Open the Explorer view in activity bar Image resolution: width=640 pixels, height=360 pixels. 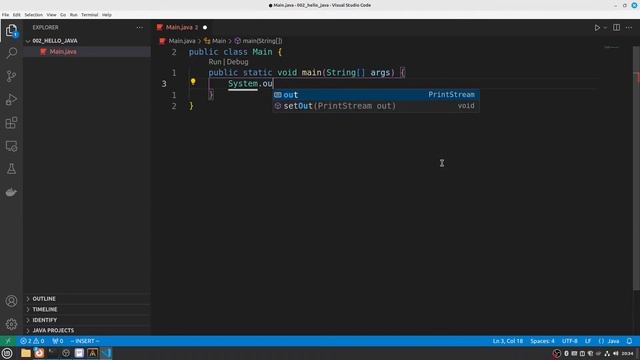[11, 30]
